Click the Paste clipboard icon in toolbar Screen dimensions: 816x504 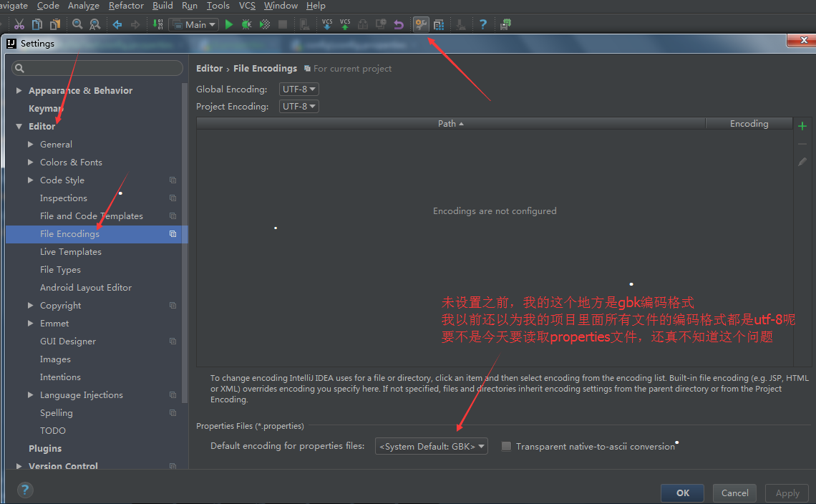point(54,24)
